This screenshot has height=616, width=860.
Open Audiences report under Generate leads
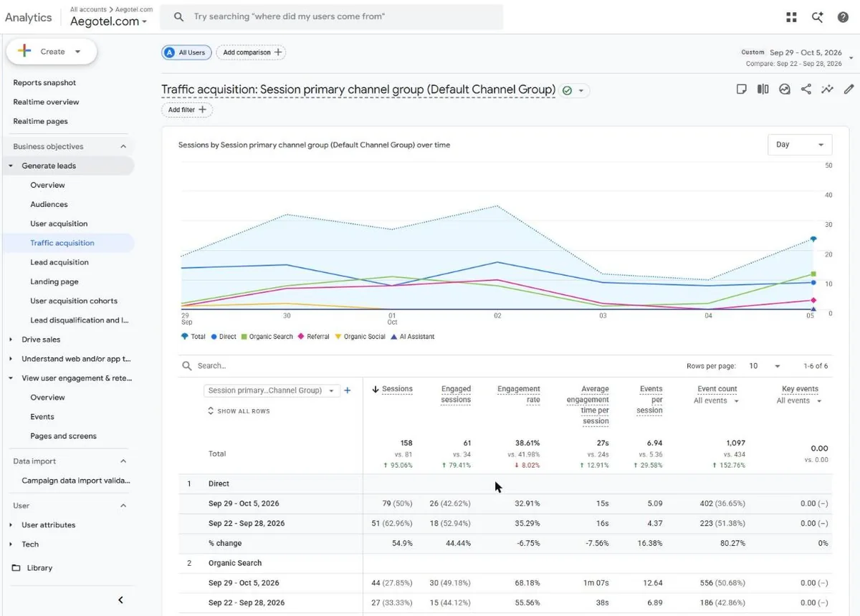click(x=49, y=204)
